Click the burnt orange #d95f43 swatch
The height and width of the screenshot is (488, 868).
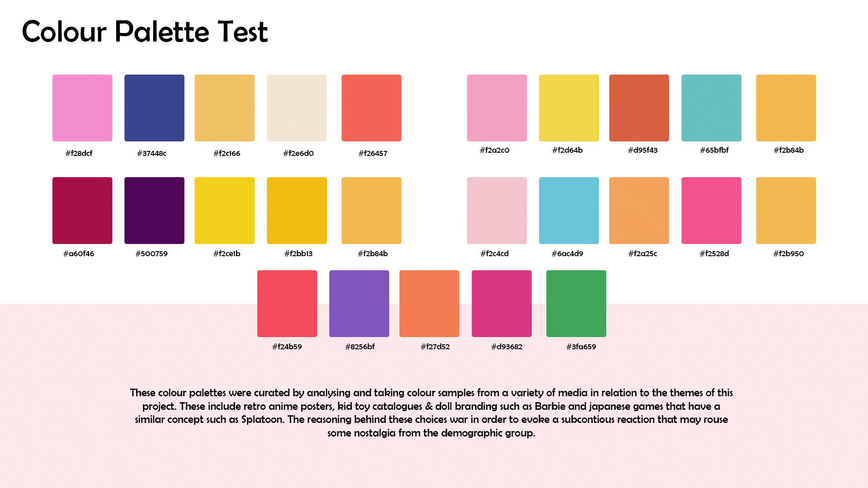(x=639, y=108)
